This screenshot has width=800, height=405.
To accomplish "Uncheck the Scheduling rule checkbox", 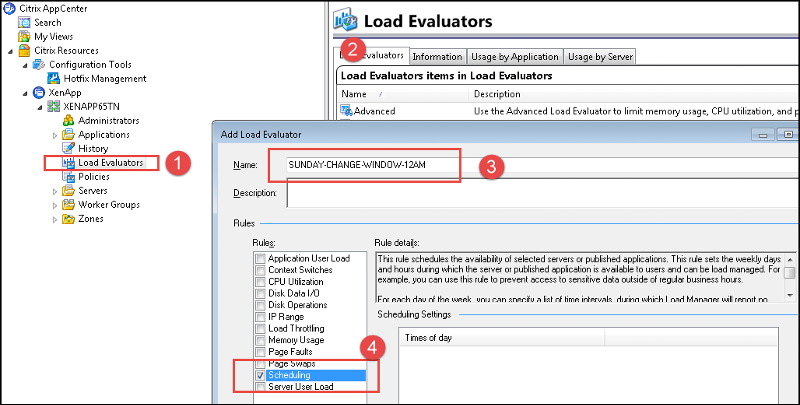I will click(x=260, y=375).
